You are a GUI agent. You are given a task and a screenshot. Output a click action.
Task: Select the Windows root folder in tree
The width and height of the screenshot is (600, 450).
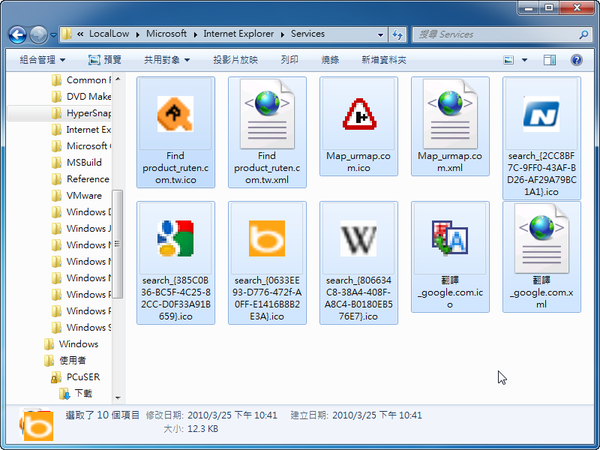click(72, 344)
